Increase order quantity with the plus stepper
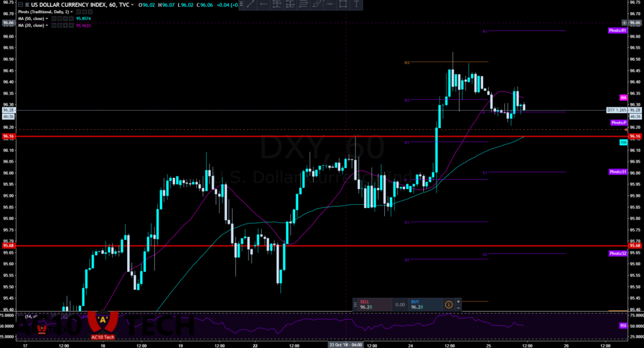Viewport: 644px width, 348px height. pyautogui.click(x=458, y=302)
